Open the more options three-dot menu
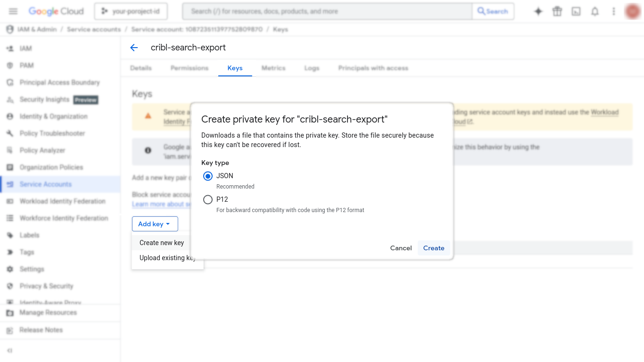This screenshot has width=644, height=362. tap(613, 11)
